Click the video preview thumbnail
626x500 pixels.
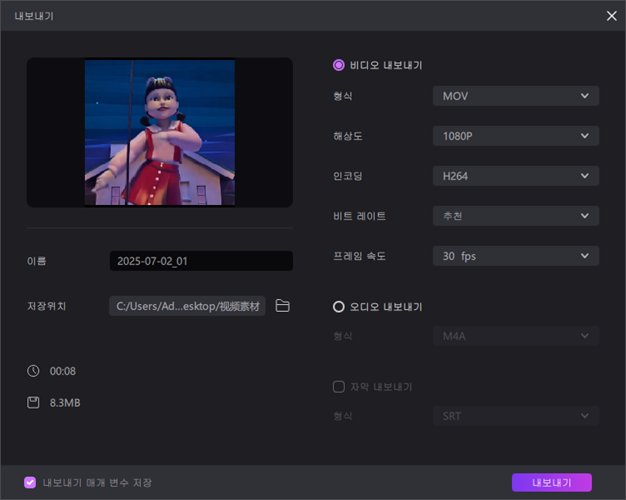point(160,132)
